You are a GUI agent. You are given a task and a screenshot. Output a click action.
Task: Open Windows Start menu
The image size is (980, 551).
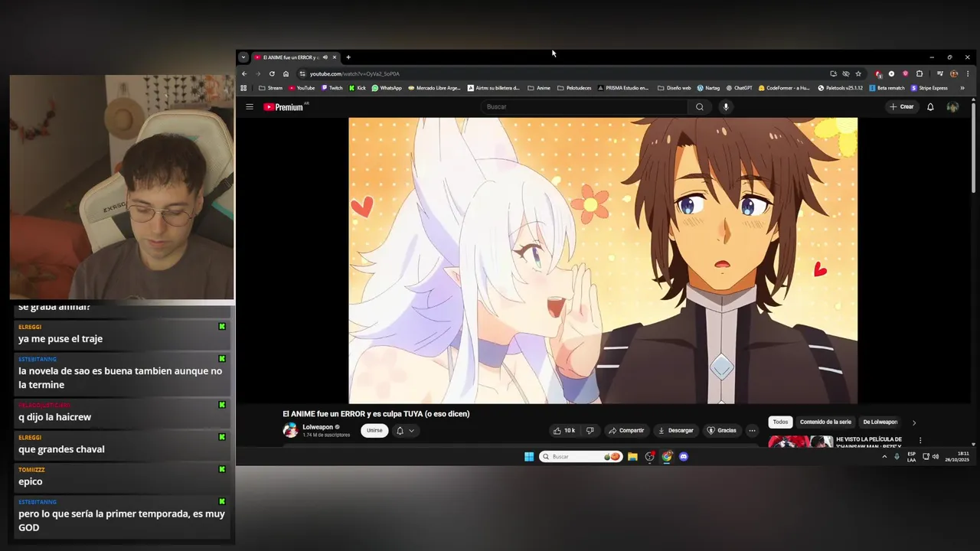(529, 457)
